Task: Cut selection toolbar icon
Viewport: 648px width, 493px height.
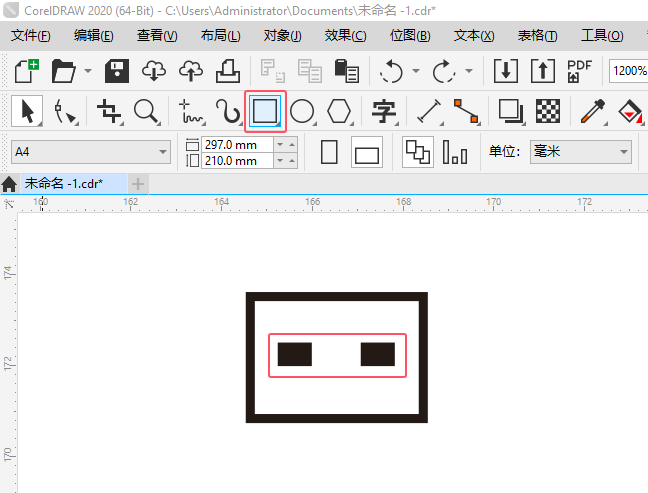Action: pos(272,71)
